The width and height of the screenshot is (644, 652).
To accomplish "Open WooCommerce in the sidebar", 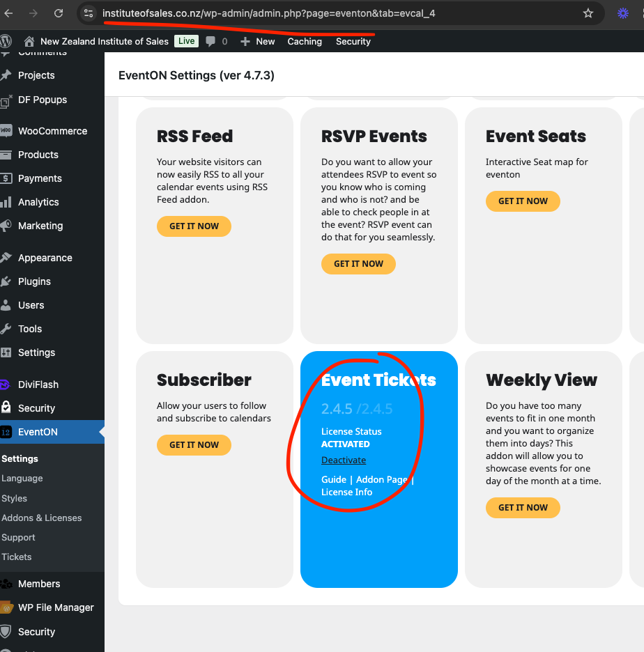I will [53, 131].
